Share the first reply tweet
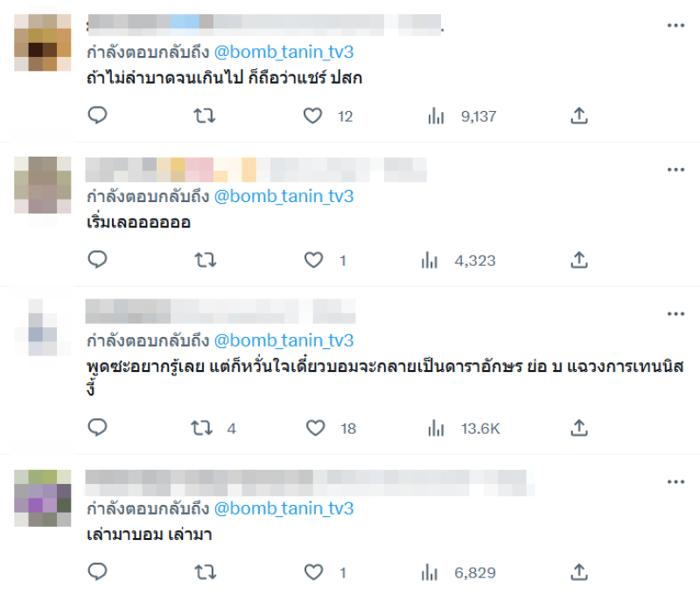This screenshot has height=595, width=700. (x=579, y=115)
